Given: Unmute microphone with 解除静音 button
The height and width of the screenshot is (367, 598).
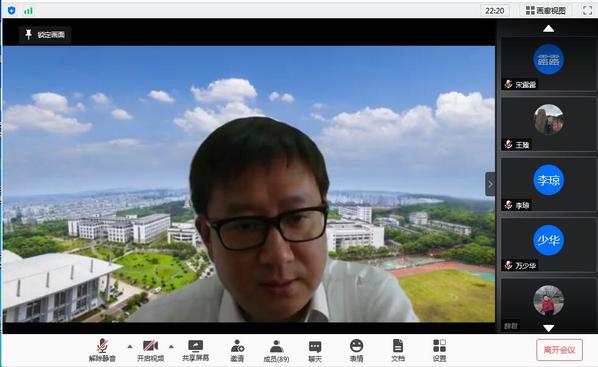Looking at the screenshot, I should [x=102, y=350].
